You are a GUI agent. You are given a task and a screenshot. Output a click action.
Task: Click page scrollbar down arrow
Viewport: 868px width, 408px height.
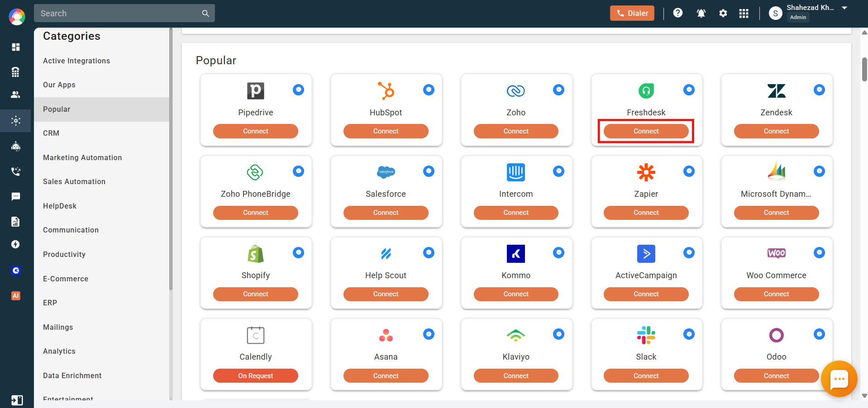pyautogui.click(x=864, y=396)
